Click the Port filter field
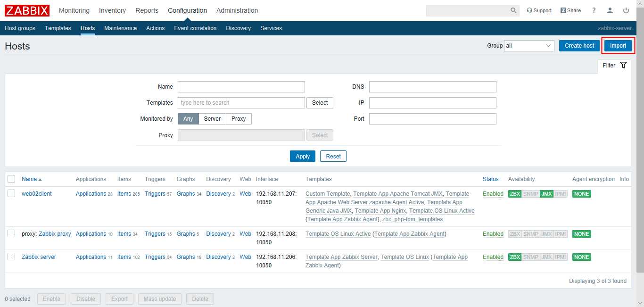The height and width of the screenshot is (307, 644). pyautogui.click(x=433, y=119)
